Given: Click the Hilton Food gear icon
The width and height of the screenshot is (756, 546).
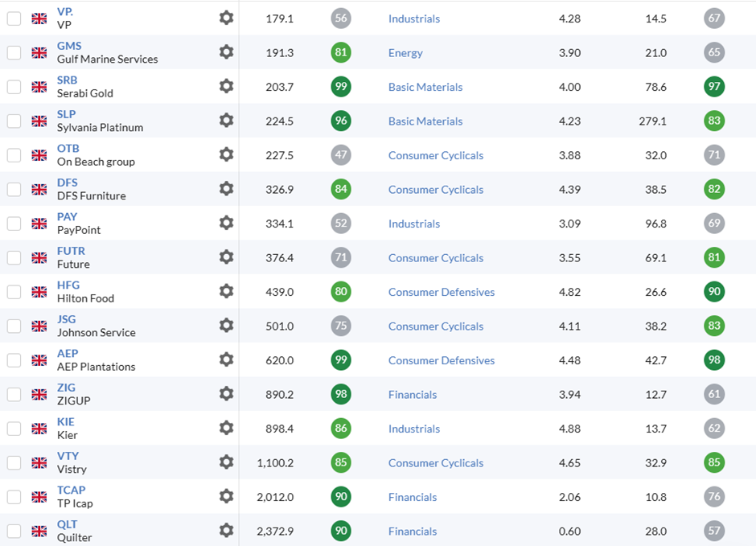Looking at the screenshot, I should tap(226, 292).
